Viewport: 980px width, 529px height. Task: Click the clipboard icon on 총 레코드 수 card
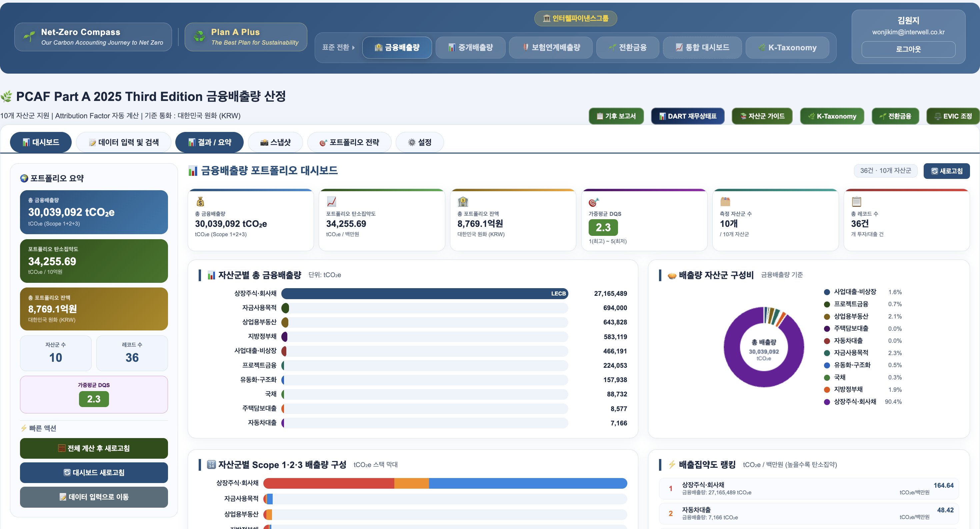pyautogui.click(x=856, y=202)
